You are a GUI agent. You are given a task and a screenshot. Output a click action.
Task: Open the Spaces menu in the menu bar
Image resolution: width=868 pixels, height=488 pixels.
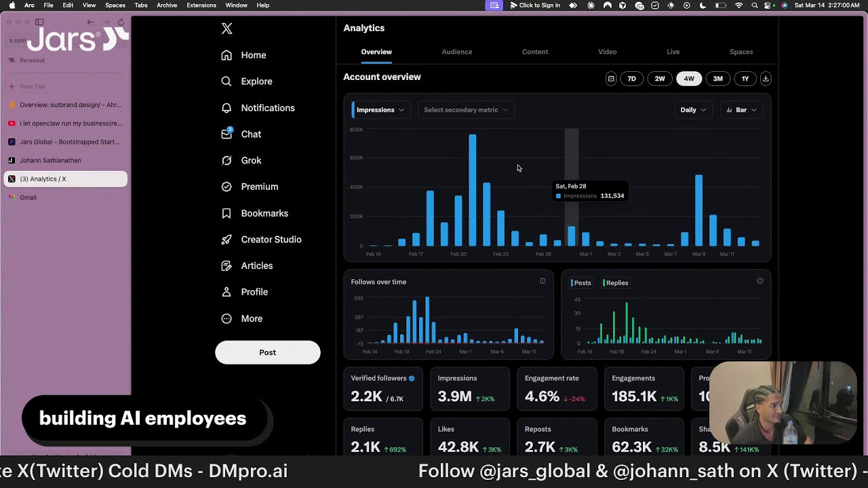115,5
